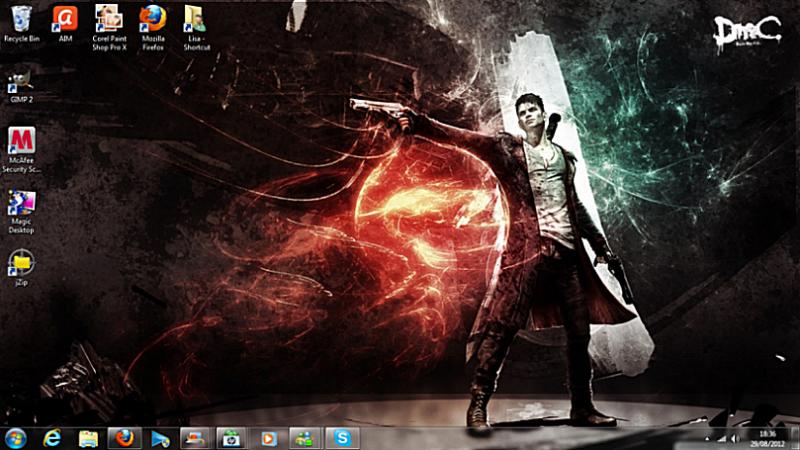Open the Mozilla Firefox desktop shortcut
This screenshot has width=800, height=450.
click(153, 28)
